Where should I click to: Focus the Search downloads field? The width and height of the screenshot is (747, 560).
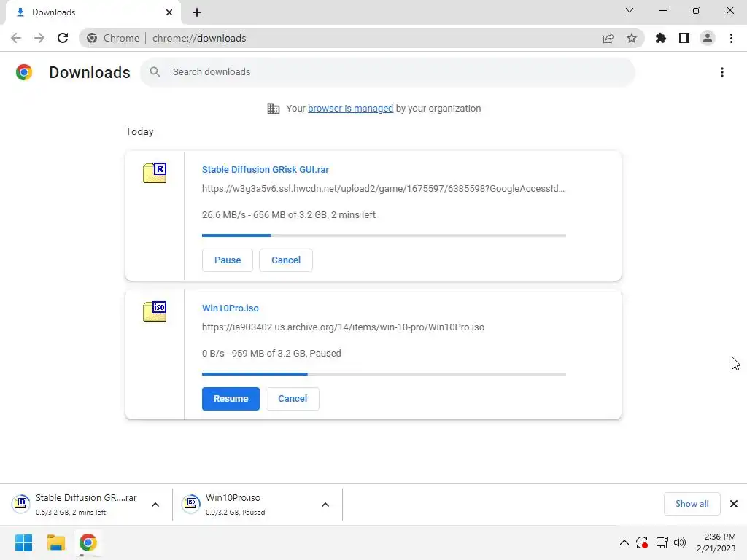click(387, 72)
